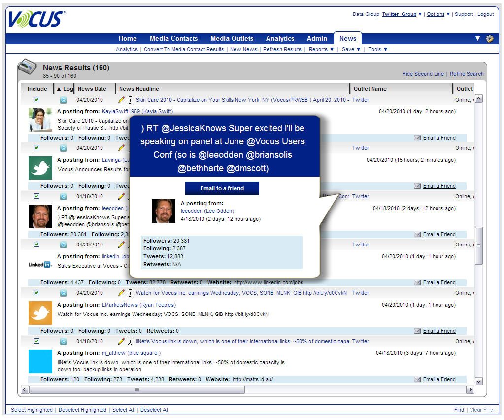Click the horizontal scrollbar right arrow
The image size is (504, 420).
tap(470, 390)
